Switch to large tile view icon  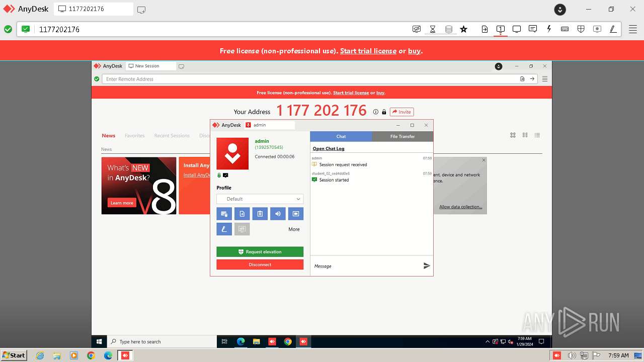(513, 135)
